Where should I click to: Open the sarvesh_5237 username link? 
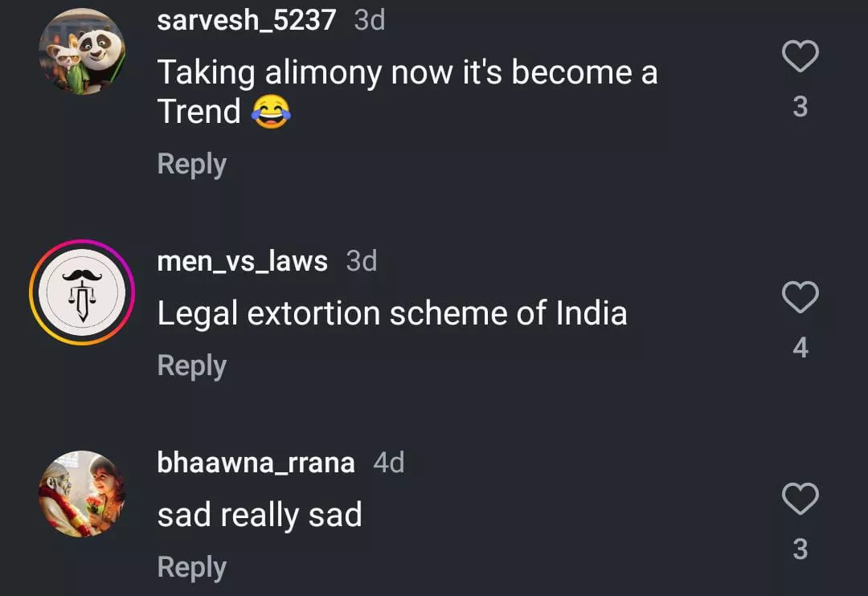click(x=246, y=20)
